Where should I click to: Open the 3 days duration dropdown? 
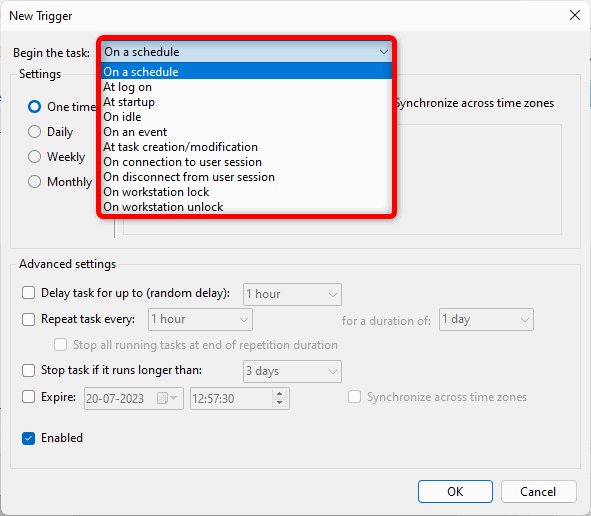tap(292, 371)
